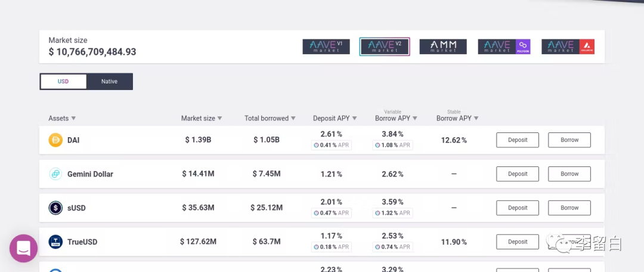Switch currency display to USD
The height and width of the screenshot is (272, 644).
[63, 81]
